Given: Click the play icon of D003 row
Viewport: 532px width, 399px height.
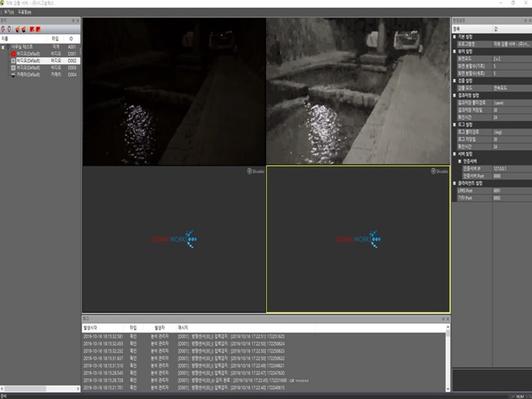Looking at the screenshot, I should [13, 68].
